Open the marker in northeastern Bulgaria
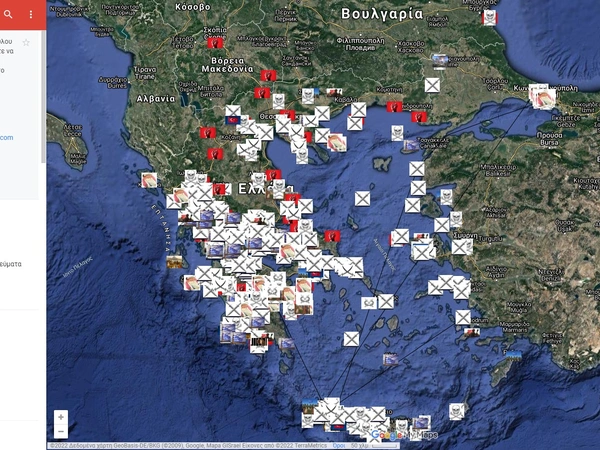Image resolution: width=600 pixels, height=450 pixels. [490, 17]
